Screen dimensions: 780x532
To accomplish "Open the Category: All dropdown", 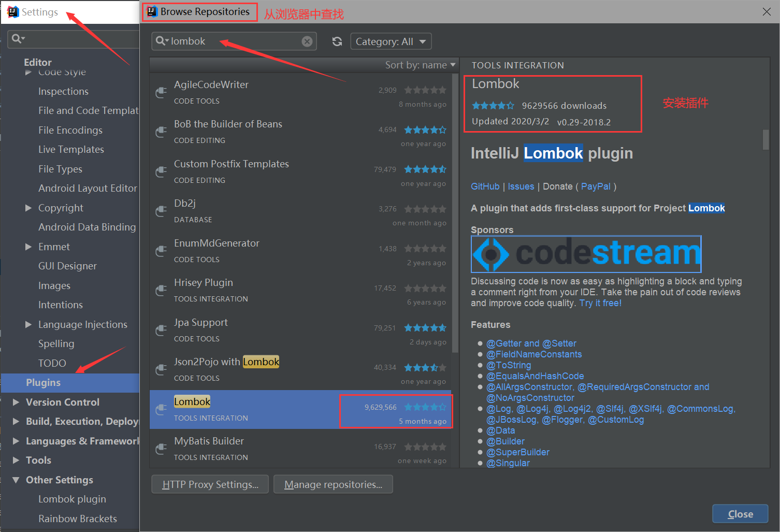I will coord(391,41).
